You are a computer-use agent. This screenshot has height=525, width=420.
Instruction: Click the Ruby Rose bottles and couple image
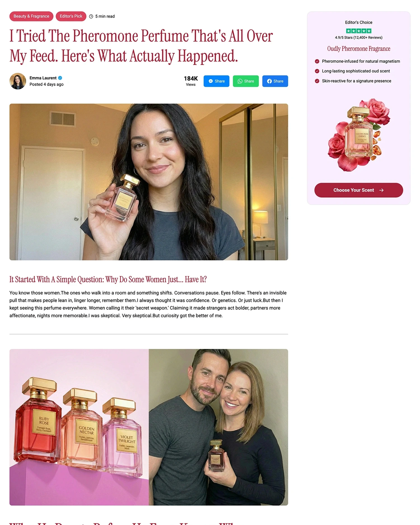149,427
